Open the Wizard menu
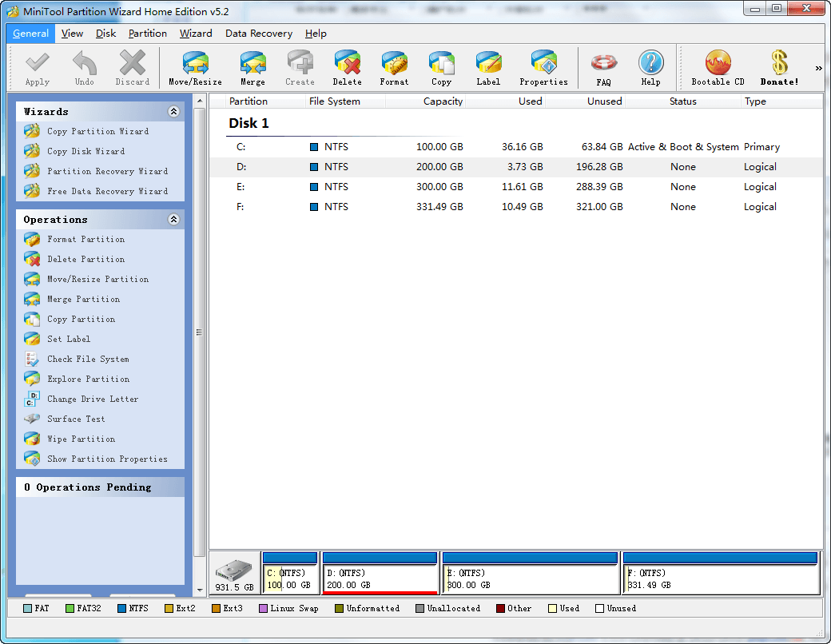The width and height of the screenshot is (831, 644). tap(196, 34)
